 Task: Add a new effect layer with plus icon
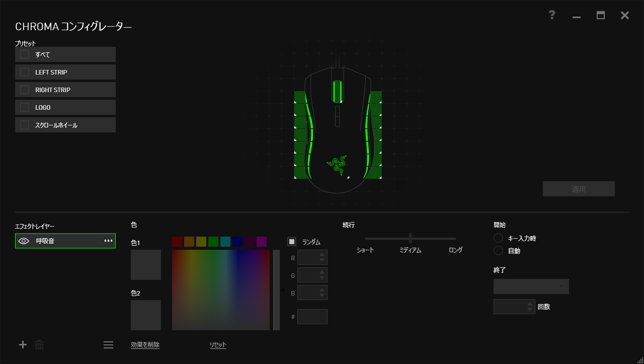[23, 345]
